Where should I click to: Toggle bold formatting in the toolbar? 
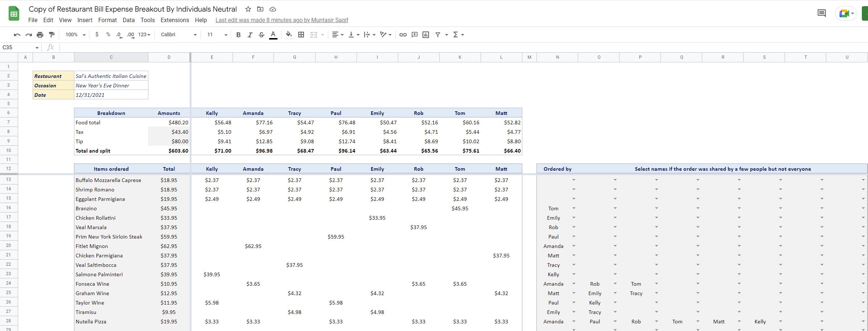238,34
